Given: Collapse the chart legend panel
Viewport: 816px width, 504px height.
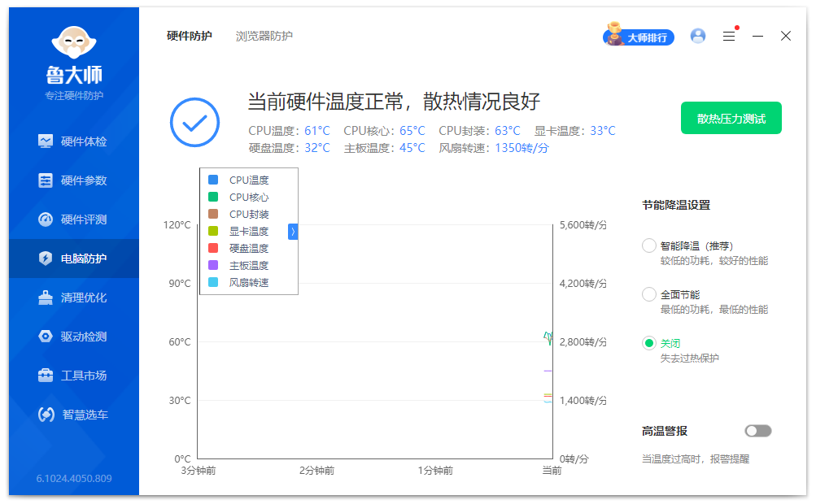Looking at the screenshot, I should click(292, 231).
